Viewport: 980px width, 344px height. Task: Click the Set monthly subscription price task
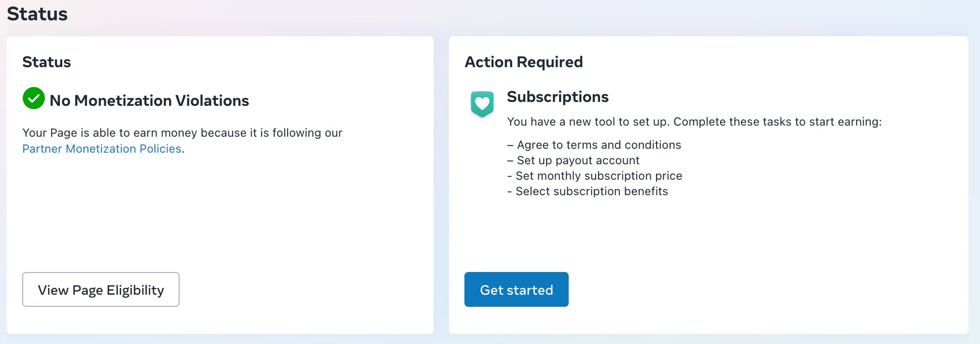click(595, 176)
